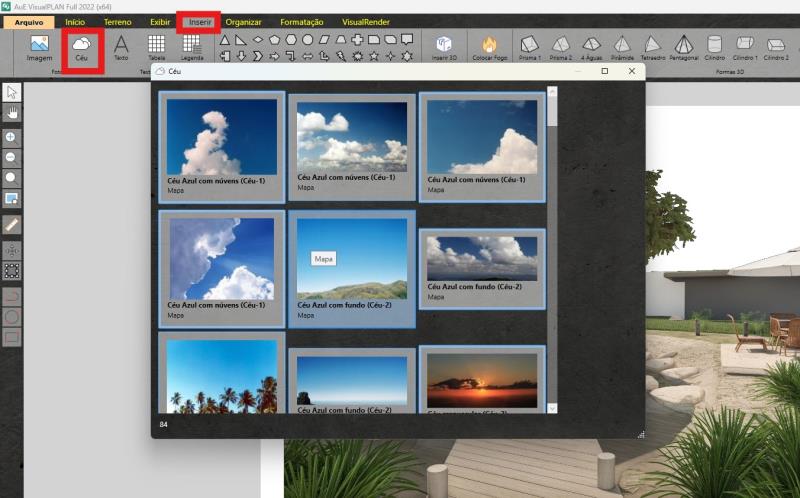800x498 pixels.
Task: Open the VisualRender tab
Action: 366,22
